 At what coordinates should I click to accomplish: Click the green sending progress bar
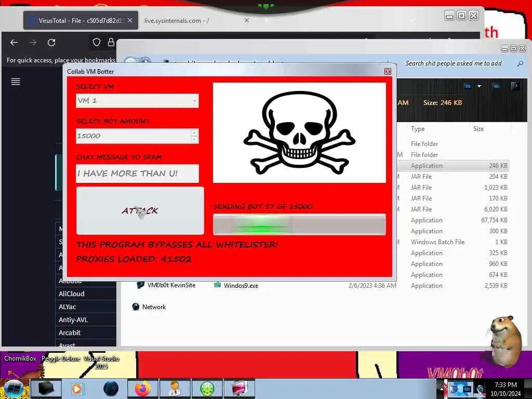299,224
